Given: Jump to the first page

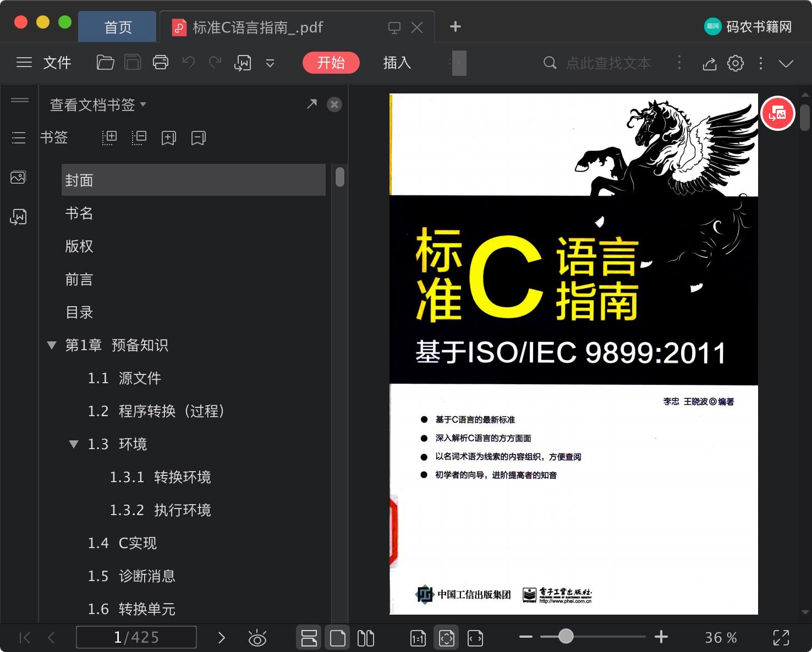Looking at the screenshot, I should [25, 638].
